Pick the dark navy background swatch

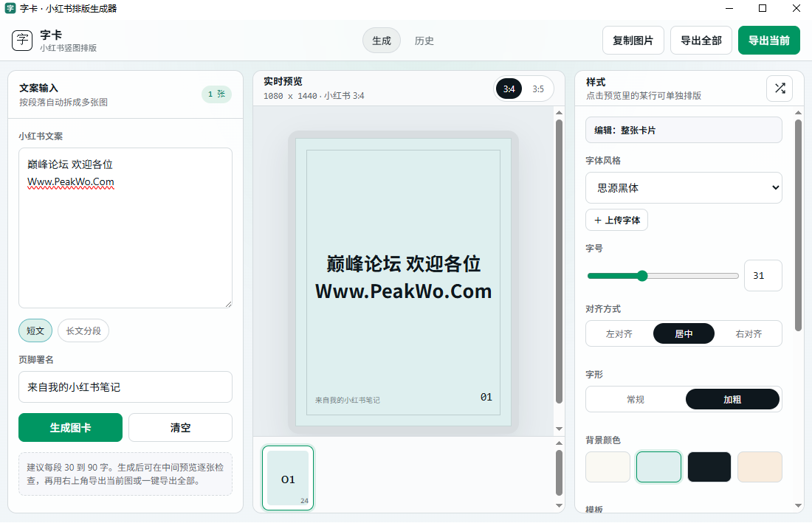(x=709, y=467)
